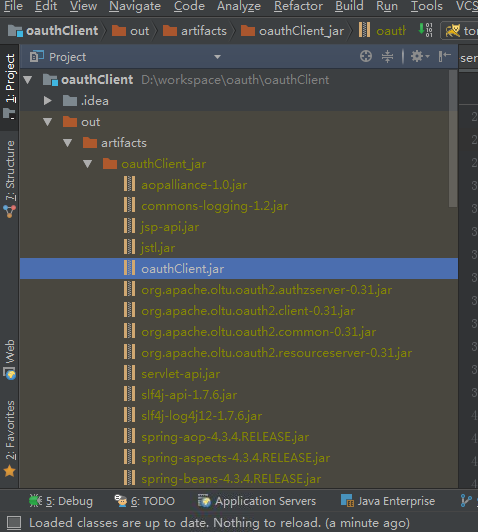Select aopalliance-1.0.jar file
The image size is (478, 532).
pyautogui.click(x=194, y=185)
